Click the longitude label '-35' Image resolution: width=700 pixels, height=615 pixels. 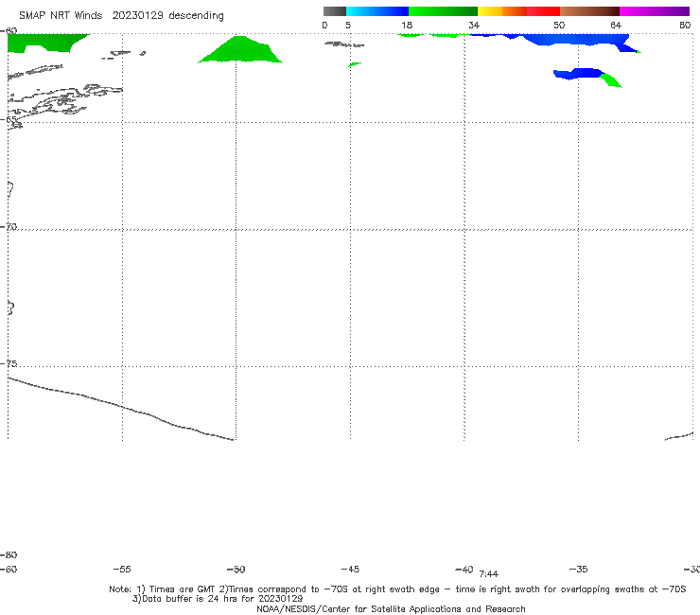[579, 570]
